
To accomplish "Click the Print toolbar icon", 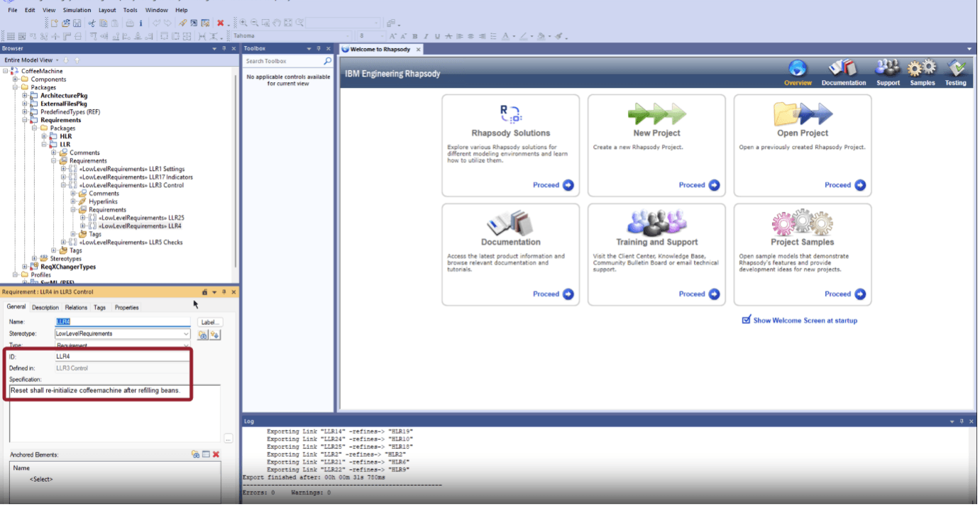I will (x=130, y=23).
